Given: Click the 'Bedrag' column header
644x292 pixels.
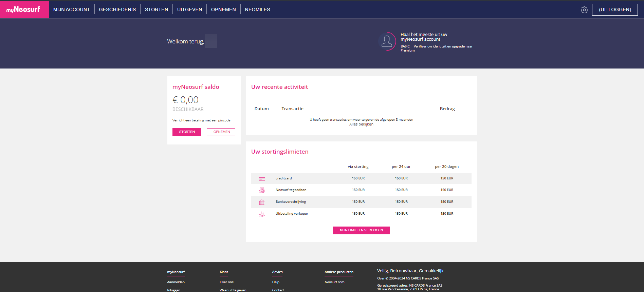Looking at the screenshot, I should click(447, 109).
